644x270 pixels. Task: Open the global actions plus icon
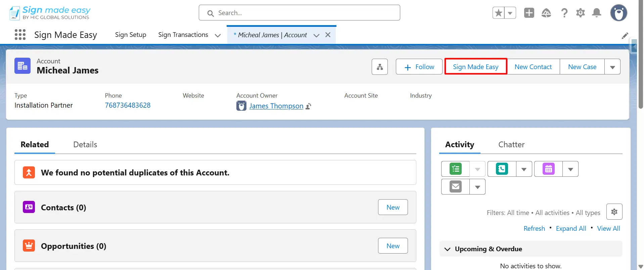(529, 13)
